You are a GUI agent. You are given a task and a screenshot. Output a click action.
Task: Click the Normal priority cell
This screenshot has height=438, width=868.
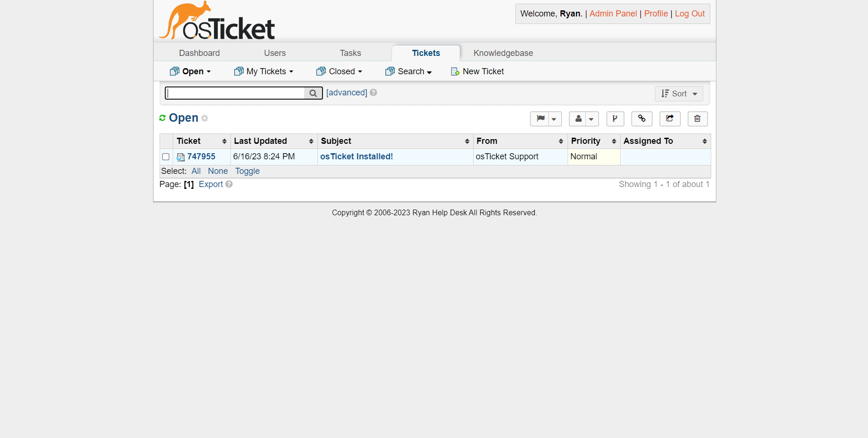click(594, 157)
